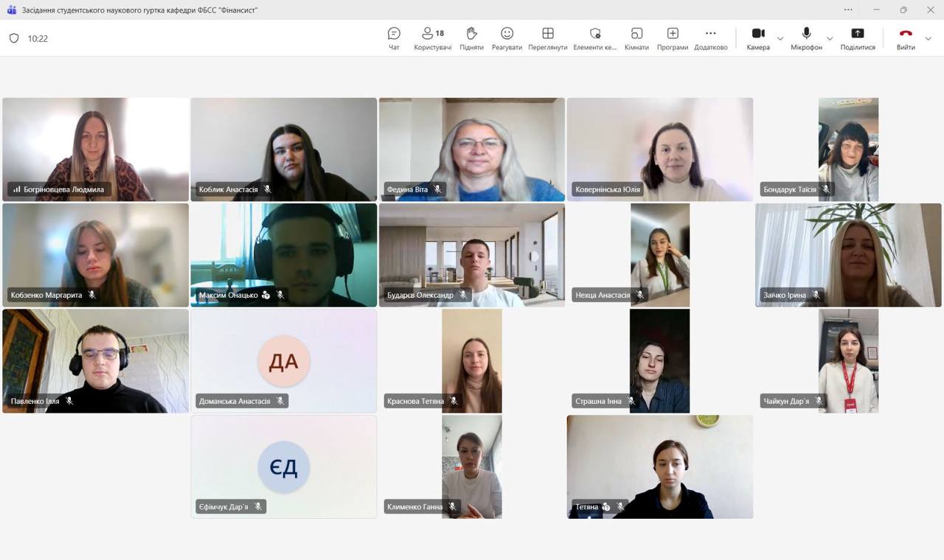Click the shield meeting security icon
This screenshot has height=560, width=944.
click(14, 38)
